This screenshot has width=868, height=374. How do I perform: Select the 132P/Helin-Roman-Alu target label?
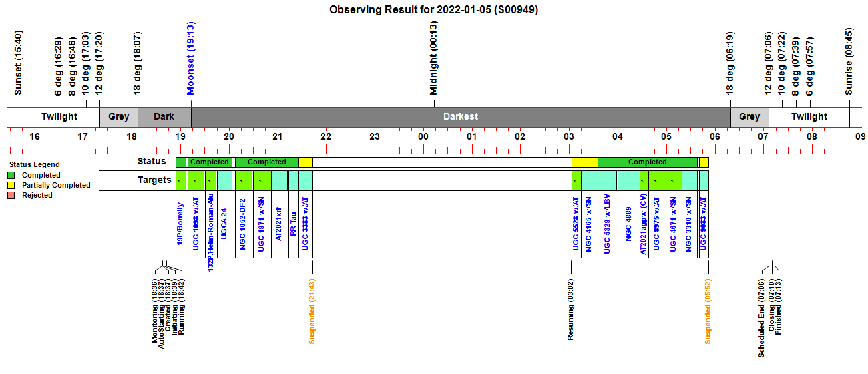point(210,231)
